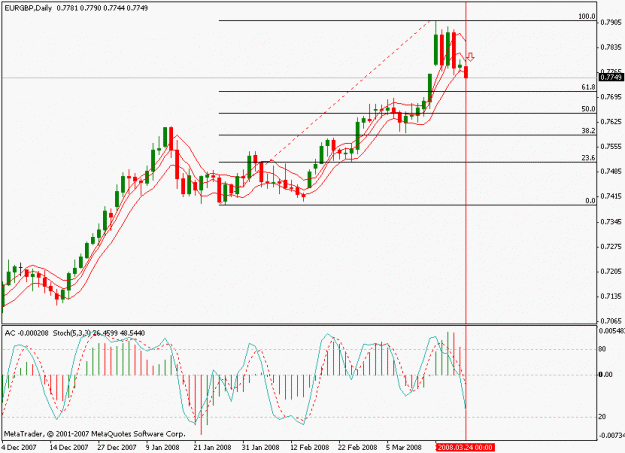Viewport: 625px width, 453px height.
Task: Click the 0.7625 price scale value
Action: 611,122
